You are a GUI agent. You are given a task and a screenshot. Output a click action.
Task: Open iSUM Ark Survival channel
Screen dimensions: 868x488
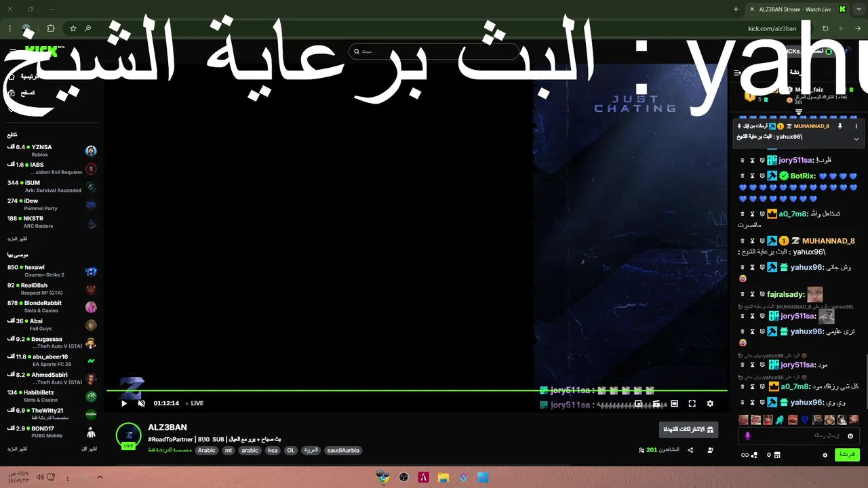point(52,186)
